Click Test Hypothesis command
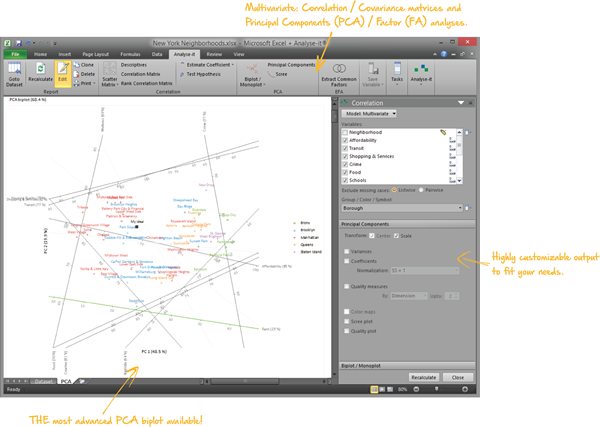Image resolution: width=600 pixels, height=427 pixels. (200, 74)
